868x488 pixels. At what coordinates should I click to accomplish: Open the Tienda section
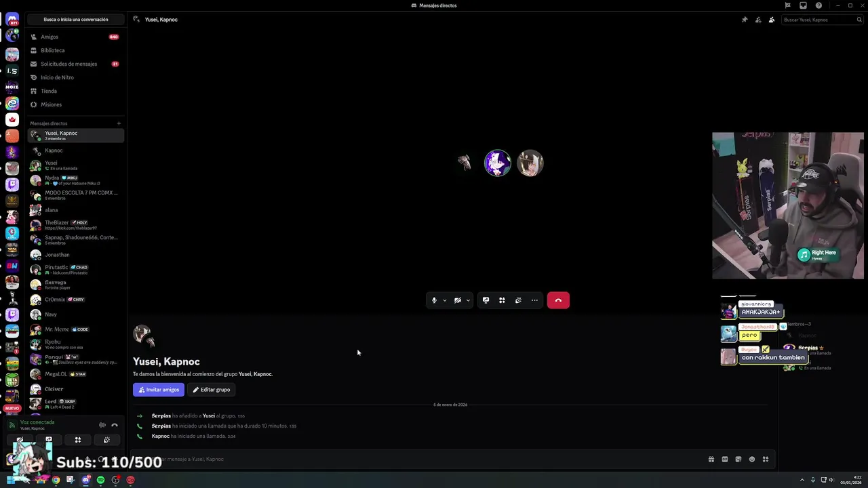coord(75,91)
